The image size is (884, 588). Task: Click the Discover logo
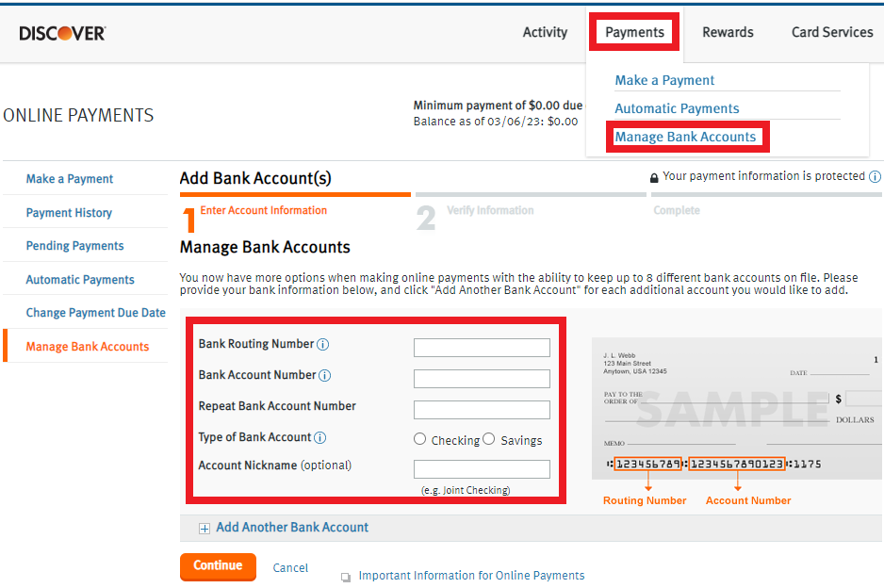[x=62, y=33]
